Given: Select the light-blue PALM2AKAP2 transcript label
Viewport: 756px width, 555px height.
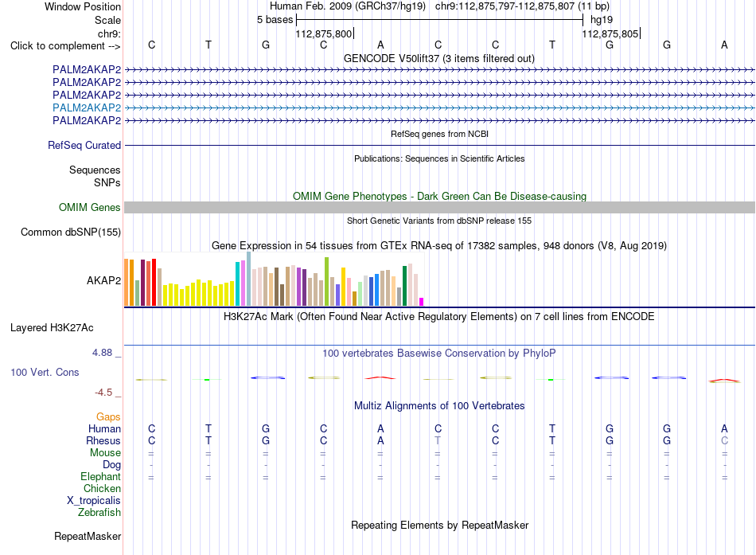Looking at the screenshot, I should pos(87,107).
